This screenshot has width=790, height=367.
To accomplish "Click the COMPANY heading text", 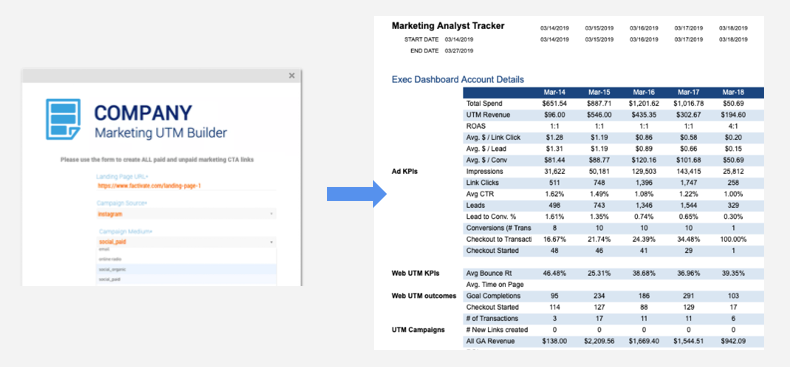I will point(143,113).
